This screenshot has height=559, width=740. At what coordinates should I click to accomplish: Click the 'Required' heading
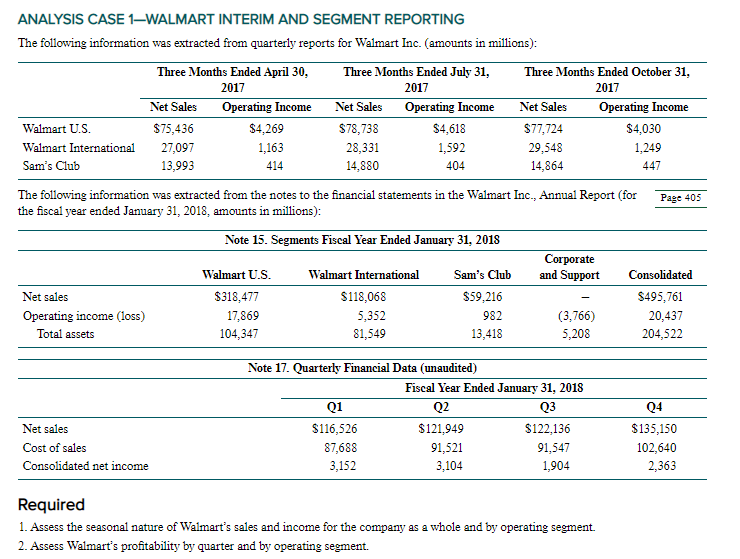point(51,505)
